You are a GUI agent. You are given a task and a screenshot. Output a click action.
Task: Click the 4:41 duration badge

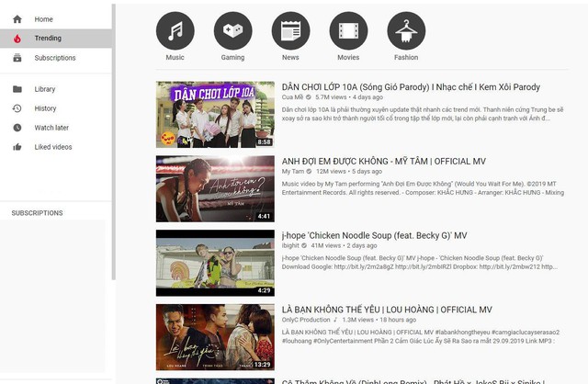click(264, 217)
